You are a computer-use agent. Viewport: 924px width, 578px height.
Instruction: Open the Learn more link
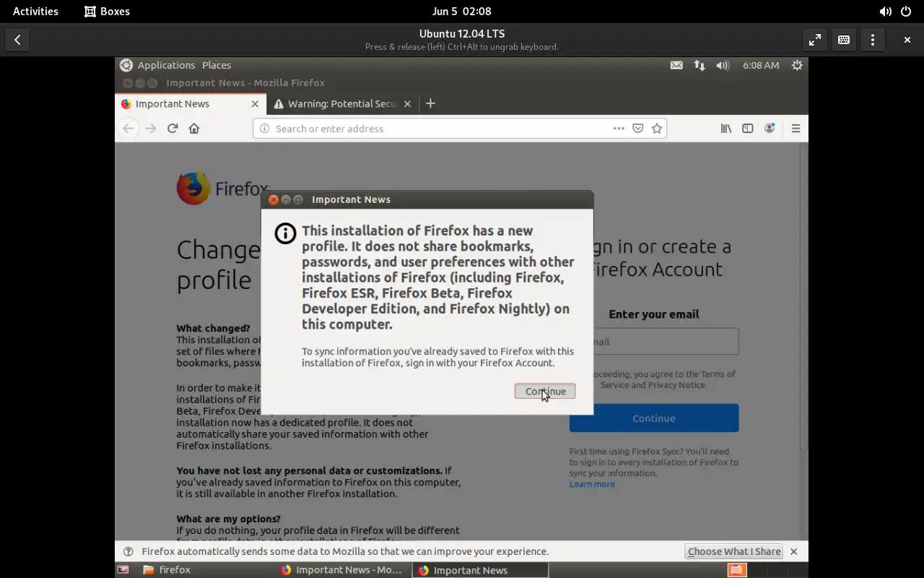click(x=592, y=484)
